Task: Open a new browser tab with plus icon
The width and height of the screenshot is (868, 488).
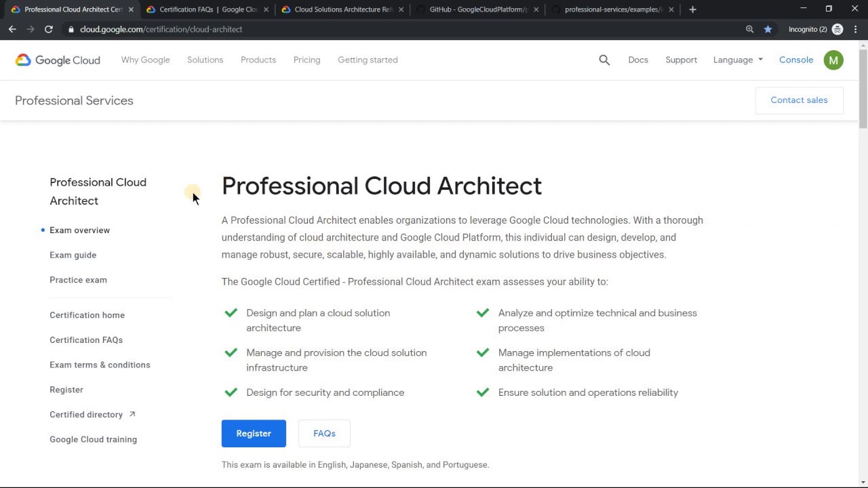Action: point(692,9)
